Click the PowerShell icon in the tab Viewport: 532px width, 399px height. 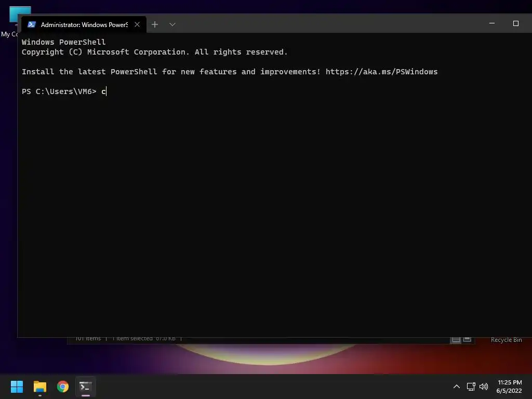tap(32, 24)
